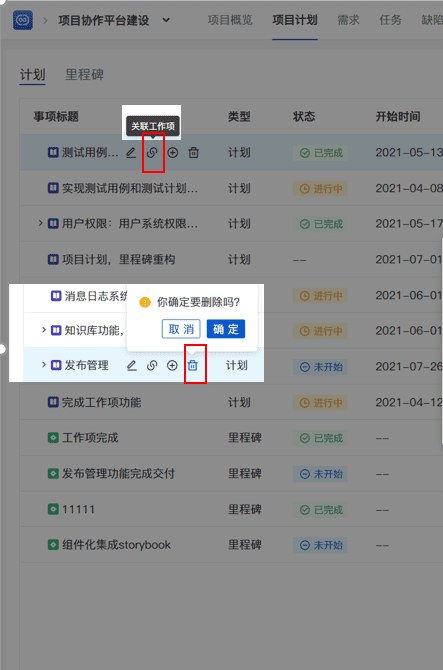Click link icon on 发布管理 row
The width and height of the screenshot is (443, 670).
coord(152,365)
